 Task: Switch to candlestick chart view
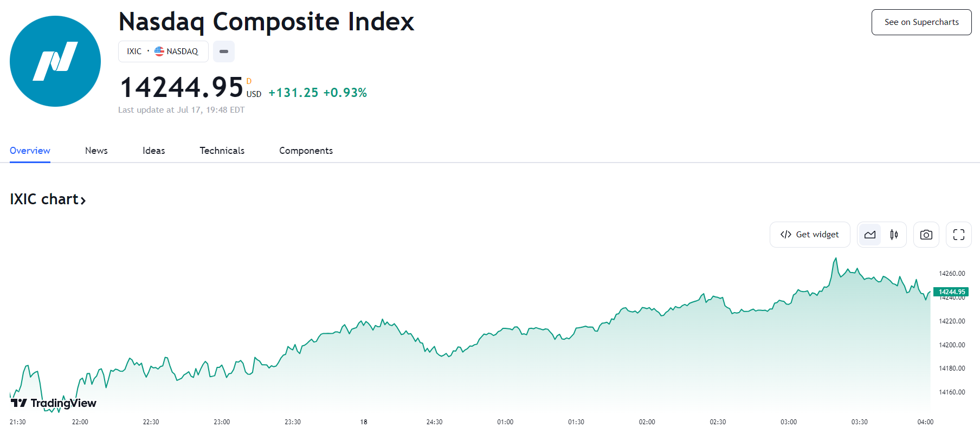click(894, 235)
